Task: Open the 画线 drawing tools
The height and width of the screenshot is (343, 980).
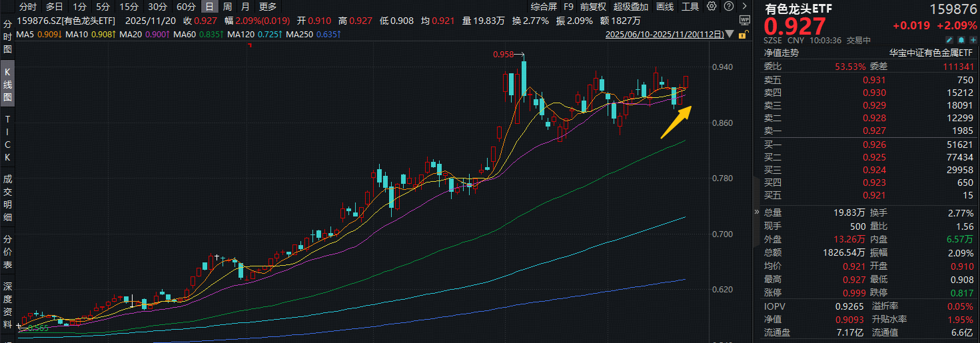Action: coord(665,7)
